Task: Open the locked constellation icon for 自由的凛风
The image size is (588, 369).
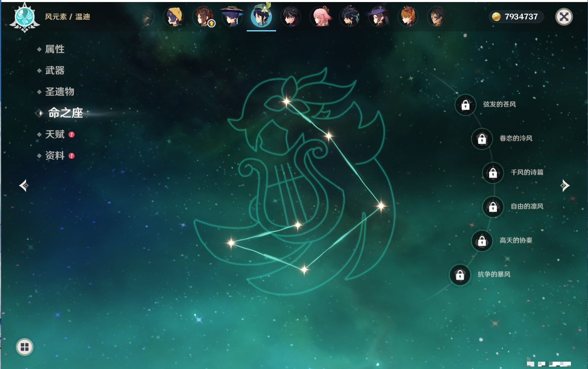Action: pyautogui.click(x=493, y=207)
